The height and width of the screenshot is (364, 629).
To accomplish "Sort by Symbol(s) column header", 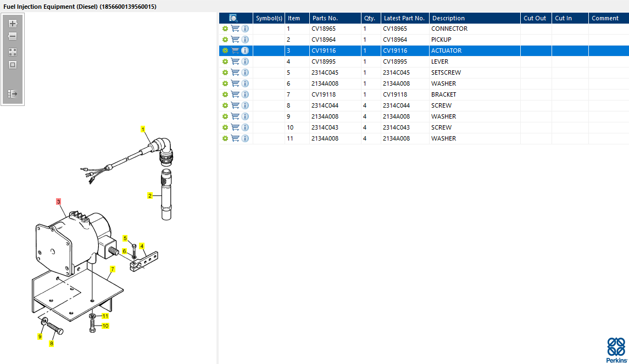I will point(269,18).
